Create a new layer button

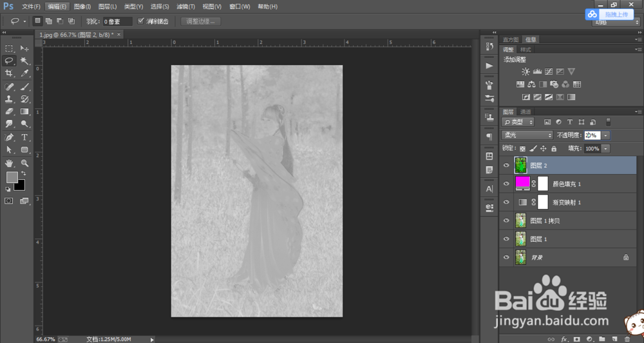[x=614, y=339]
